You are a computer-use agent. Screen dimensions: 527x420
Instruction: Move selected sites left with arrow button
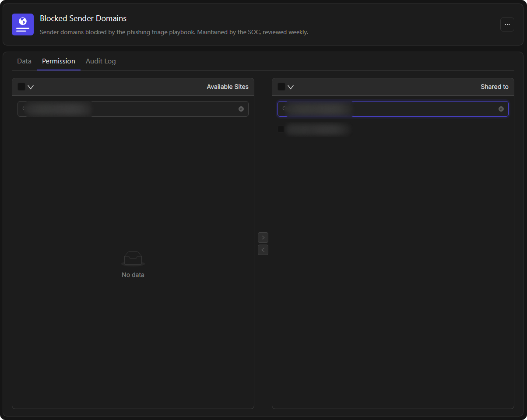(263, 250)
